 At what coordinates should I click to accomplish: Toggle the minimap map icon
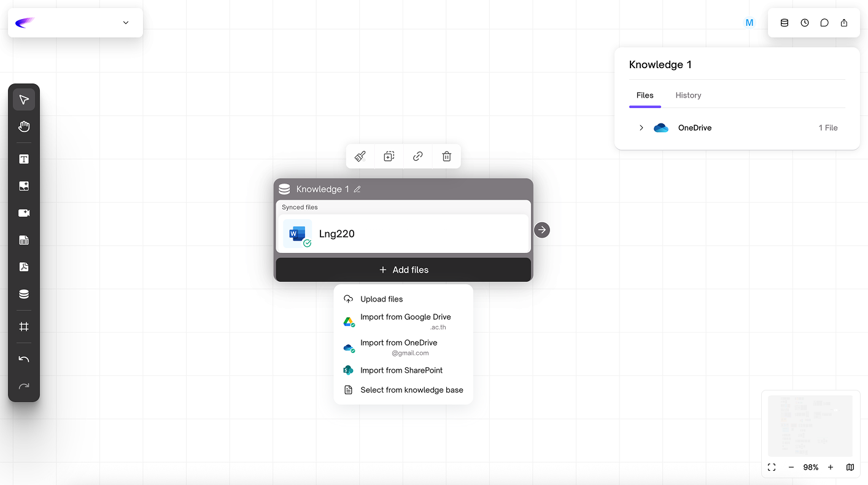(850, 467)
